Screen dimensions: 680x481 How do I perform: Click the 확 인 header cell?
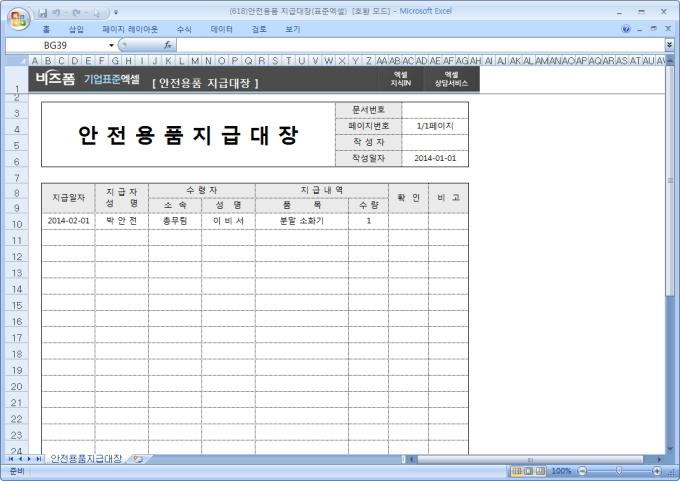coord(409,198)
